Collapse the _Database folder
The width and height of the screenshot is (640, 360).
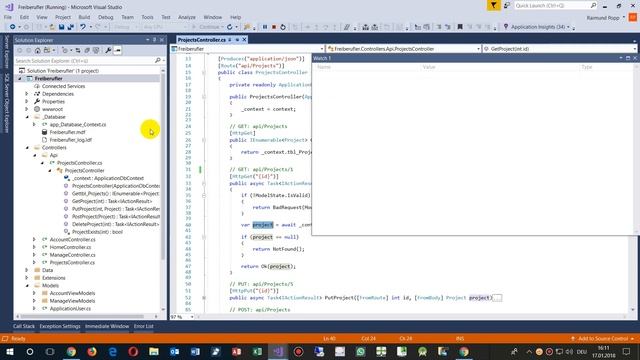(x=27, y=117)
